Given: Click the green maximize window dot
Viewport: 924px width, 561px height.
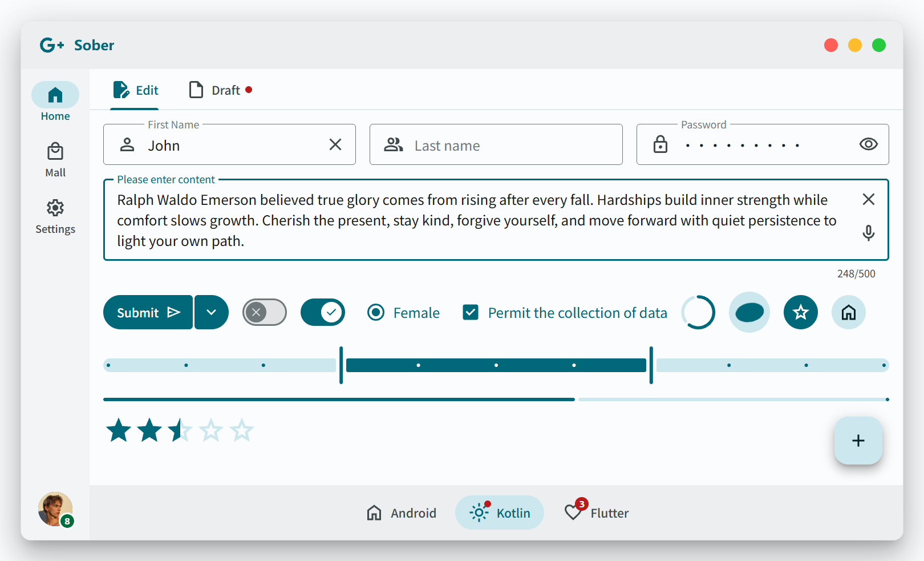Looking at the screenshot, I should tap(879, 45).
